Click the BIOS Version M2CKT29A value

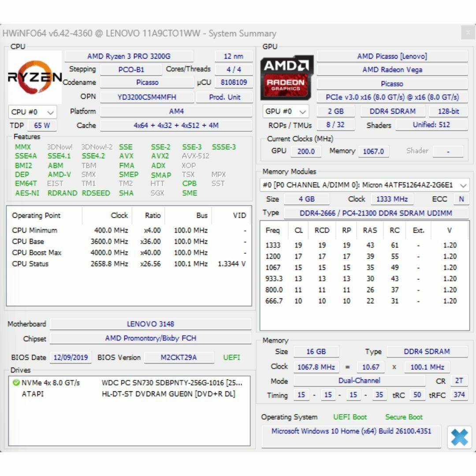(x=179, y=357)
